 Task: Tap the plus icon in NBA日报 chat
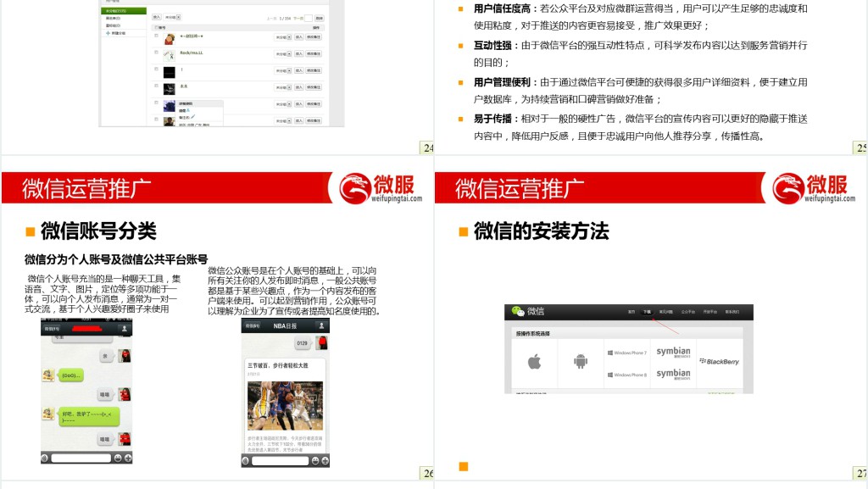click(325, 460)
